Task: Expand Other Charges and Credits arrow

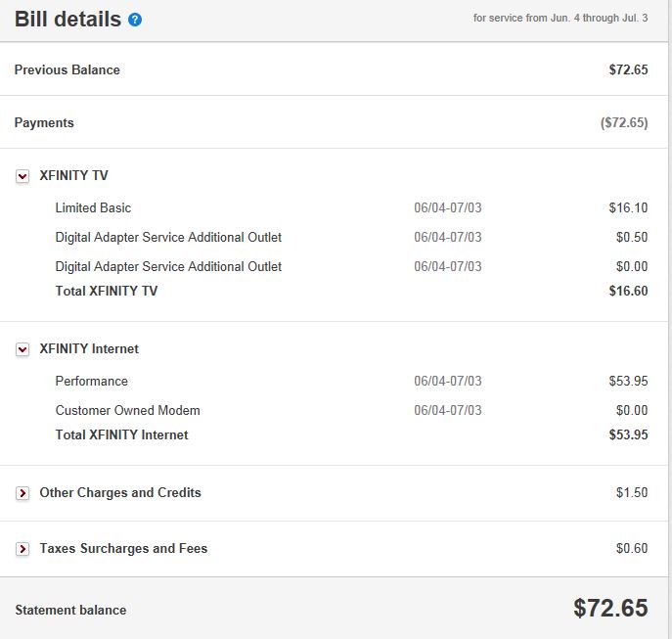Action: [22, 493]
